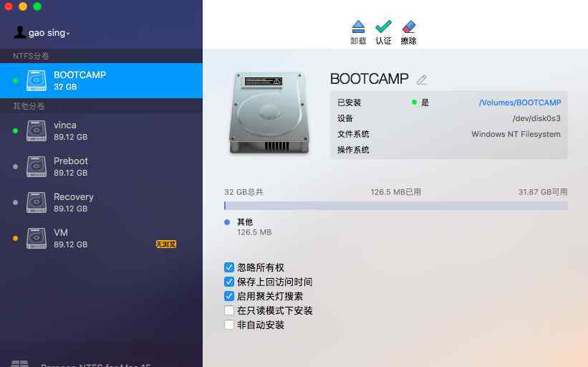Select the Recovery volume disk icon
Screen dimensions: 588x367
point(37,202)
